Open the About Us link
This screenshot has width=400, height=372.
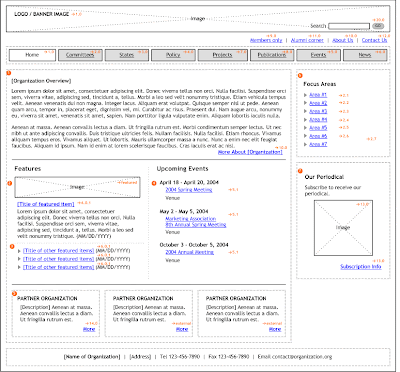[x=343, y=40]
